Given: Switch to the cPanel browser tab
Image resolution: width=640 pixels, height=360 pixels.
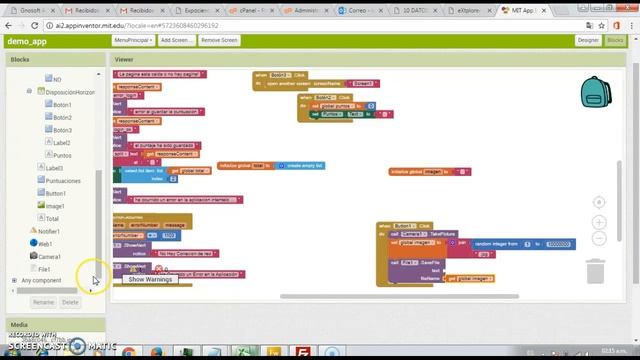Looking at the screenshot, I should coord(252,11).
